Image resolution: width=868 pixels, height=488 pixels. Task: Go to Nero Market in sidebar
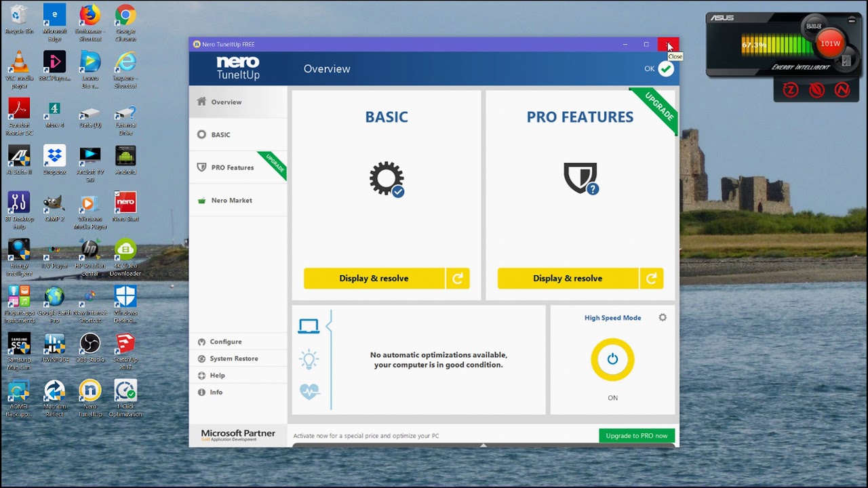238,200
